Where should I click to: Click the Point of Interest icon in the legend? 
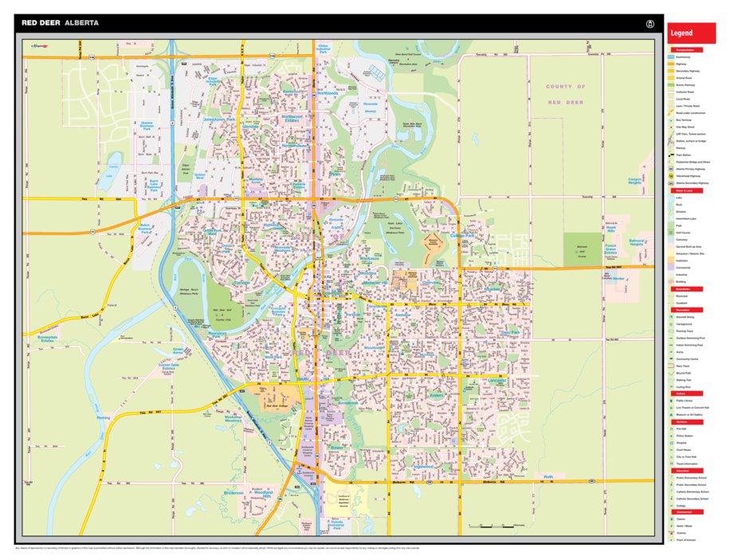coord(670,540)
